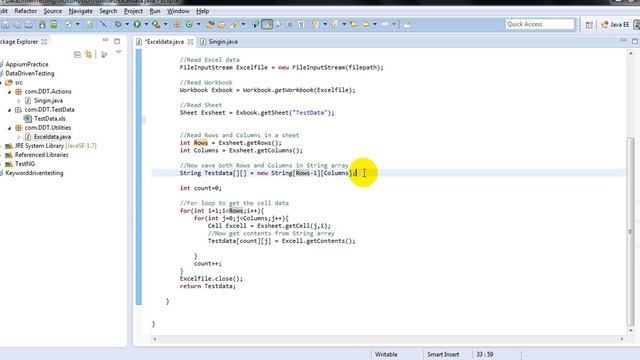Open the Window menu
This screenshot has height=360, width=640.
click(178, 11)
